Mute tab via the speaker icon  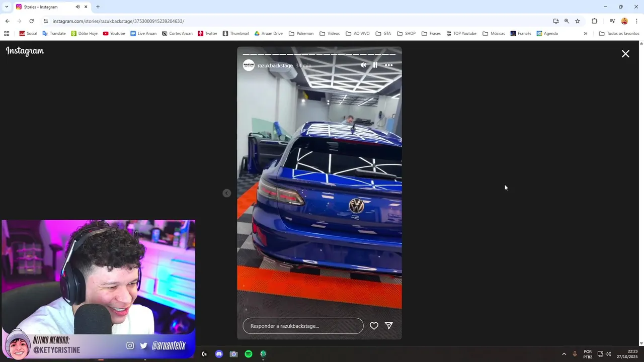pos(77,7)
